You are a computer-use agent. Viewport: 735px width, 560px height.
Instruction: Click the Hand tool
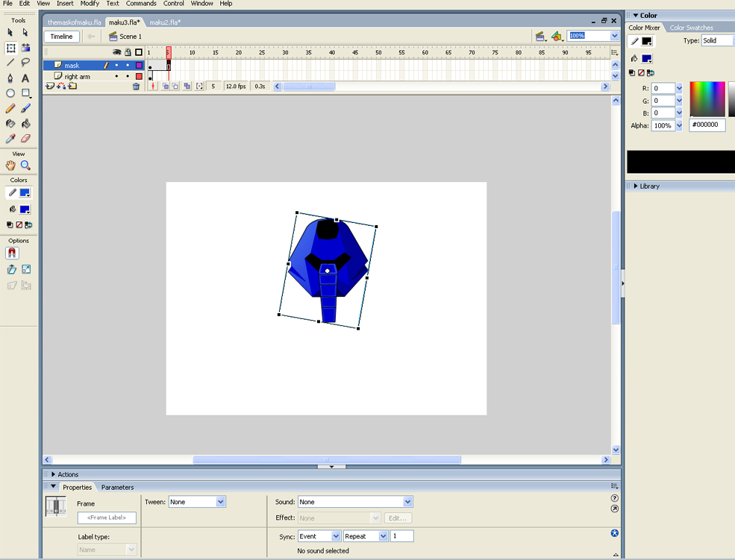tap(10, 166)
